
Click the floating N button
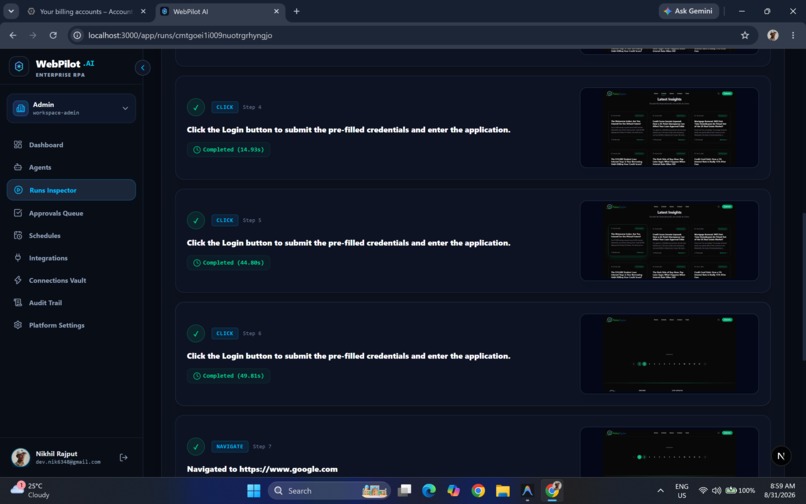coord(781,456)
